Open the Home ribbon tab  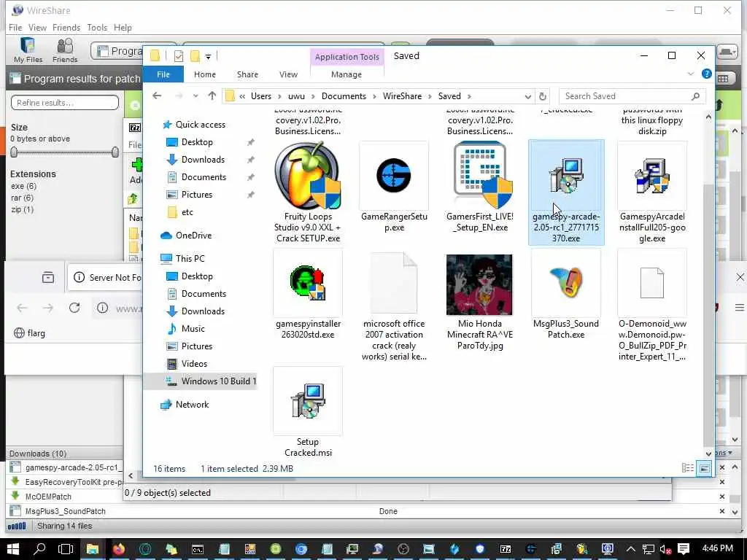pos(205,74)
